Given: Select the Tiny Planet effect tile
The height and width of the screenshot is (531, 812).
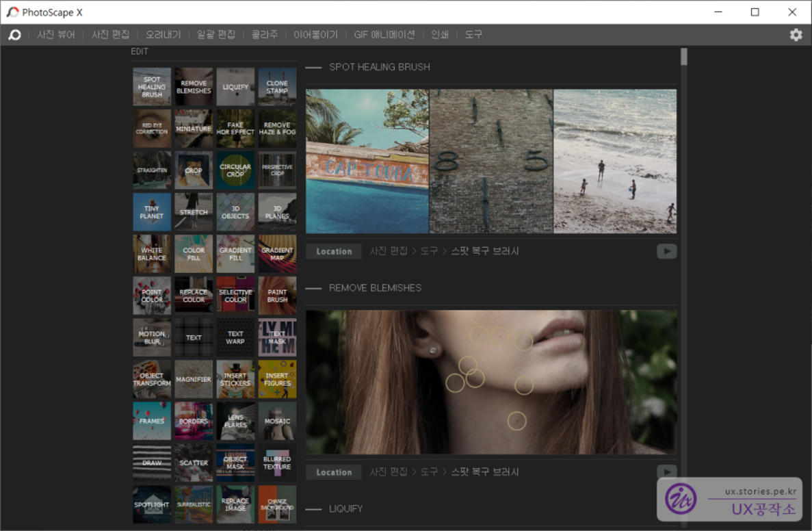Looking at the screenshot, I should tap(152, 212).
